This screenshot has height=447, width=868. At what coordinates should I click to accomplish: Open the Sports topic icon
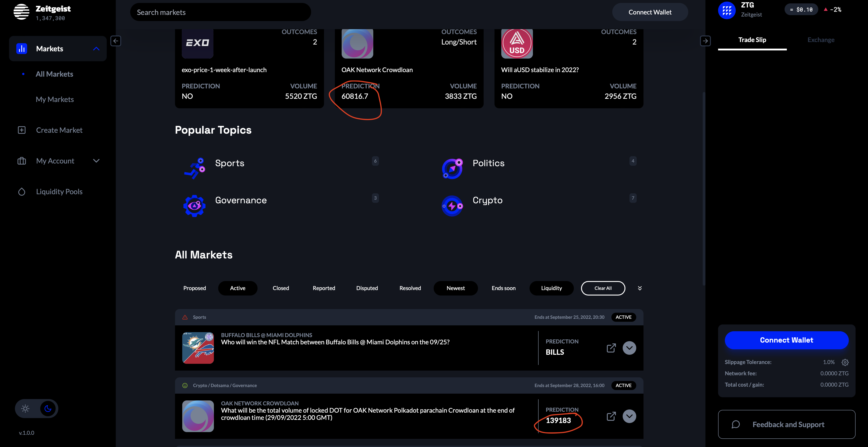[x=195, y=168]
